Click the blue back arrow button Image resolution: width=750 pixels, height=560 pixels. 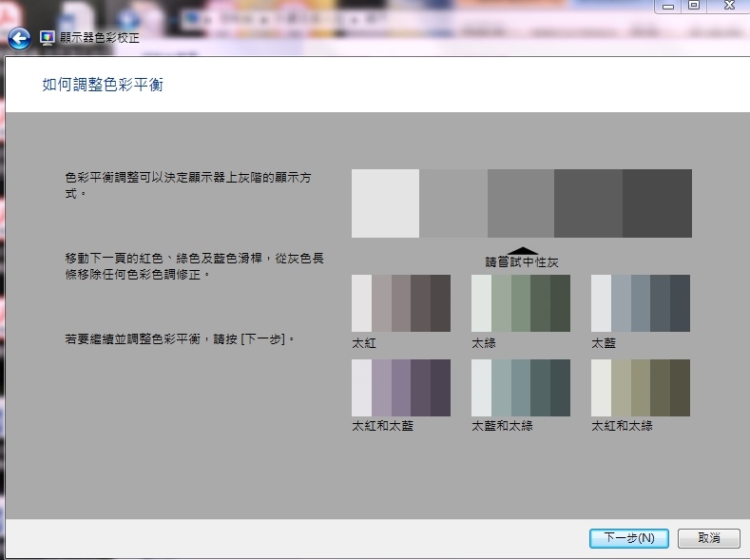coord(19,39)
